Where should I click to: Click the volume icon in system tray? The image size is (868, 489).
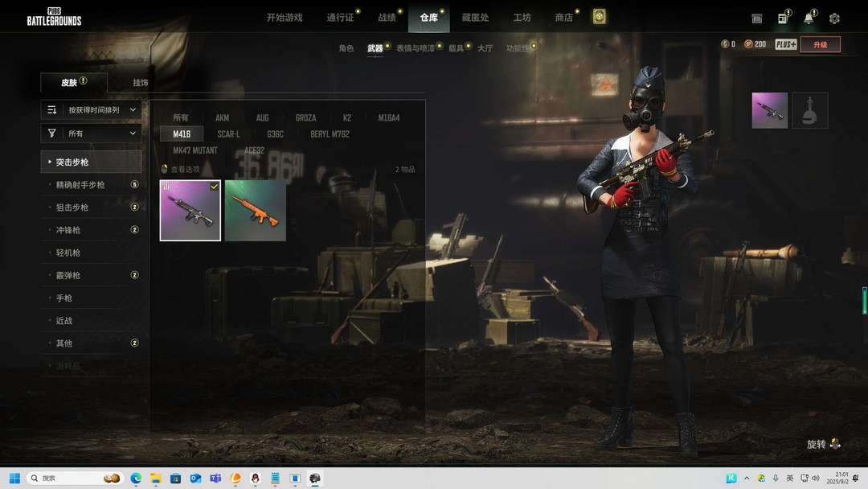(816, 478)
